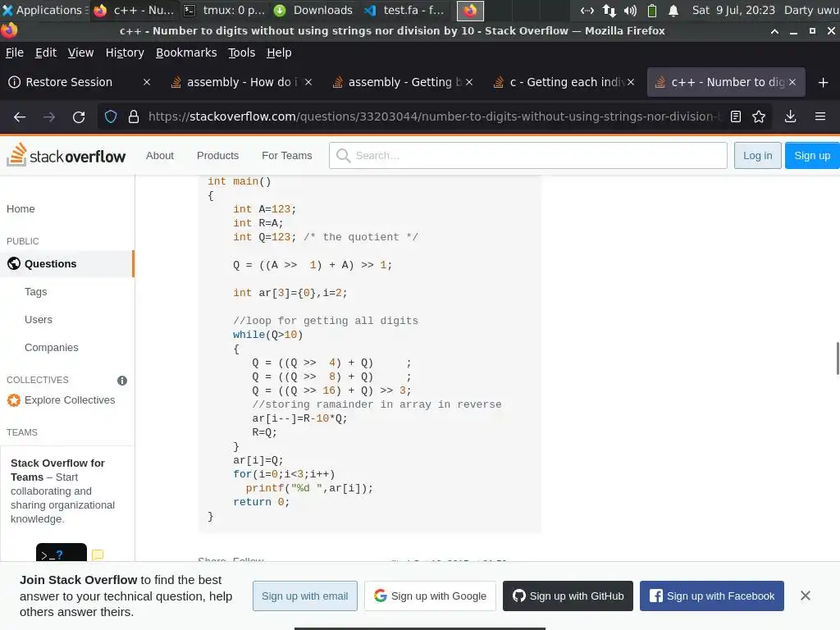Viewport: 840px width, 630px height.
Task: Click the forward navigation arrow
Action: (49, 116)
